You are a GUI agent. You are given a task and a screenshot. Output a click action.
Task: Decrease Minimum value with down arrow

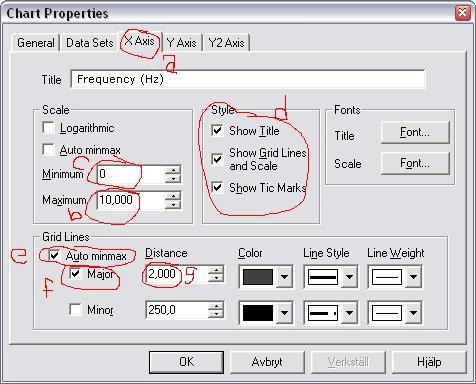point(173,179)
